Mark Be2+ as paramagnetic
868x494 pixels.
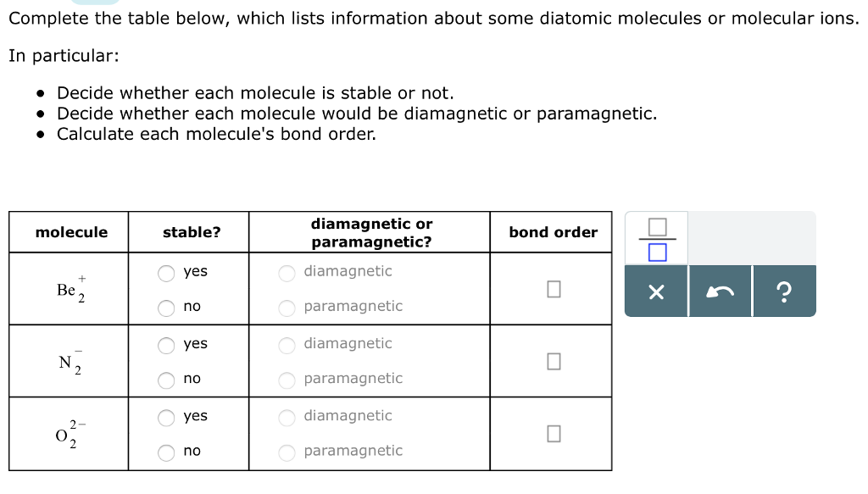[x=286, y=307]
